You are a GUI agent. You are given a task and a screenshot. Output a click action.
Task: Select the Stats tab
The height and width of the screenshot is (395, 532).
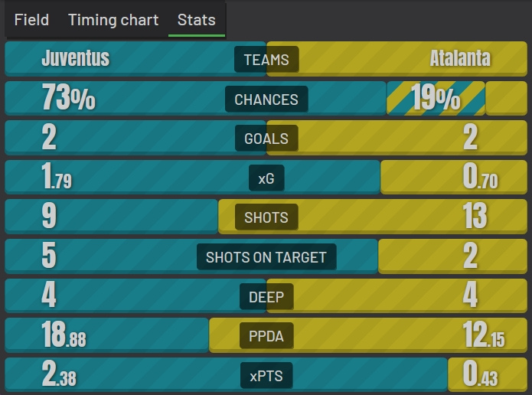197,20
